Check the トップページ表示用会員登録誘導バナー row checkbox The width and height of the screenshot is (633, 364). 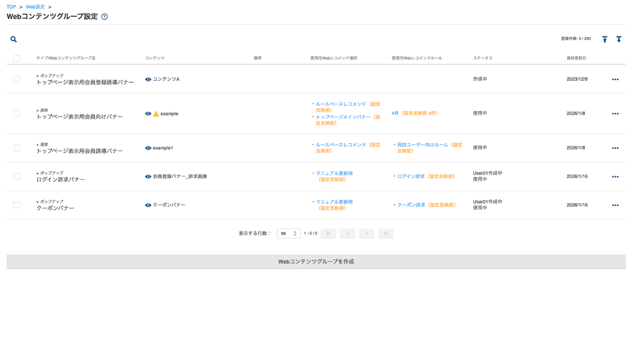click(17, 79)
